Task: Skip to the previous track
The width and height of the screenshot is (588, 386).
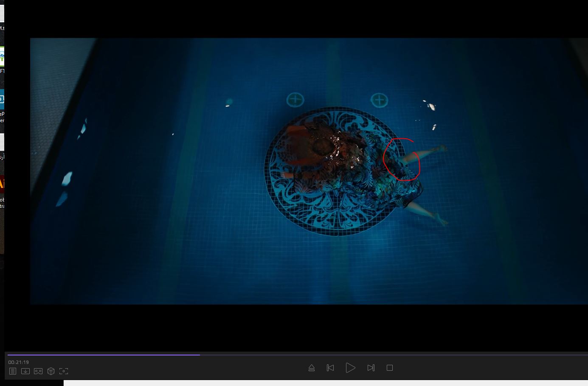Action: (x=330, y=368)
